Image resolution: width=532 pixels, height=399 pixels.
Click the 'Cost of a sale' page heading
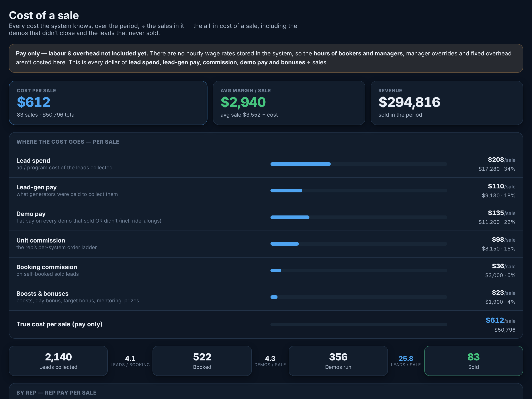[44, 15]
